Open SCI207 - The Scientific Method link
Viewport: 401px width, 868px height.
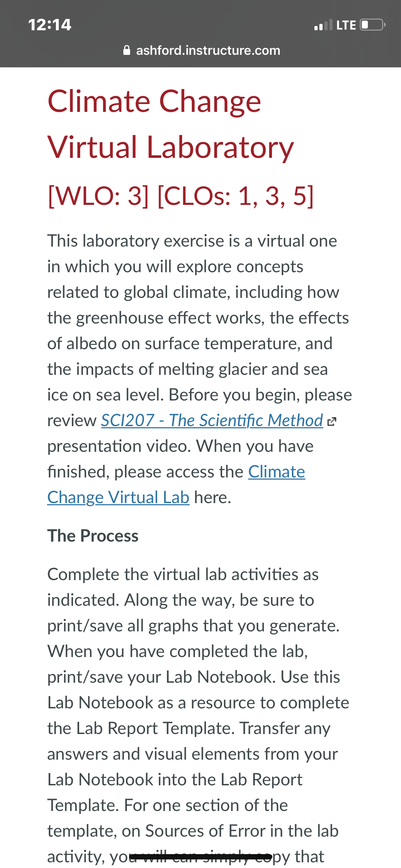tap(212, 420)
